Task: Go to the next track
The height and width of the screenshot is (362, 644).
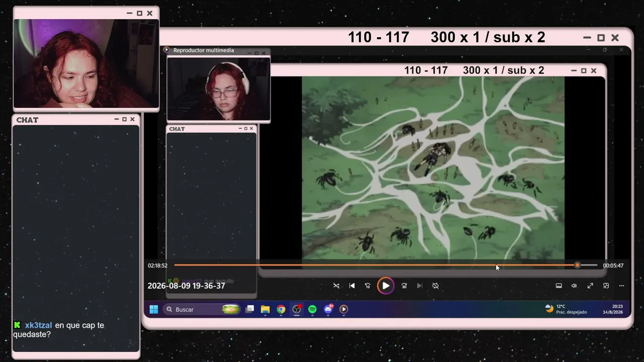Action: (420, 286)
